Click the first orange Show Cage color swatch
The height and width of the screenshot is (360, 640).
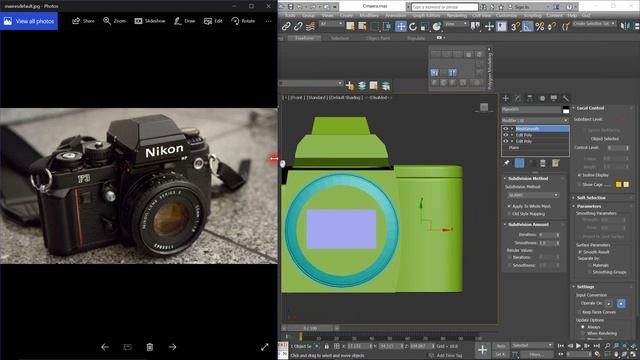pyautogui.click(x=618, y=185)
